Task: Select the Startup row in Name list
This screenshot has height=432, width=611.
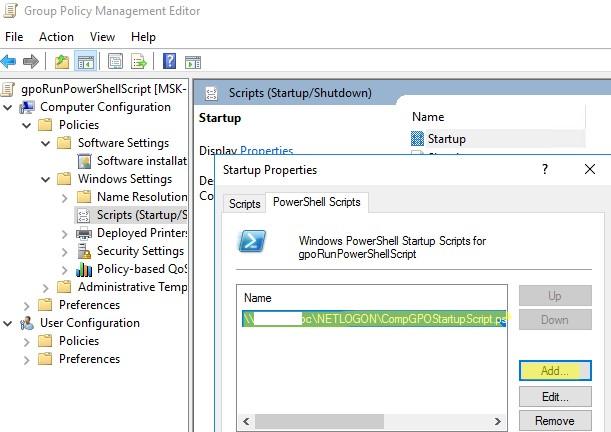Action: [498, 139]
